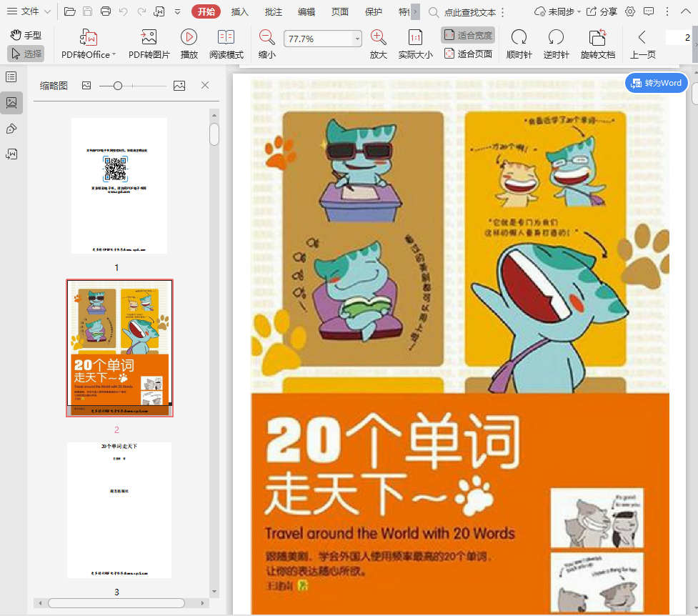Click the thumbnail panel vertical scrollbar
This screenshot has height=616, width=698.
click(214, 134)
